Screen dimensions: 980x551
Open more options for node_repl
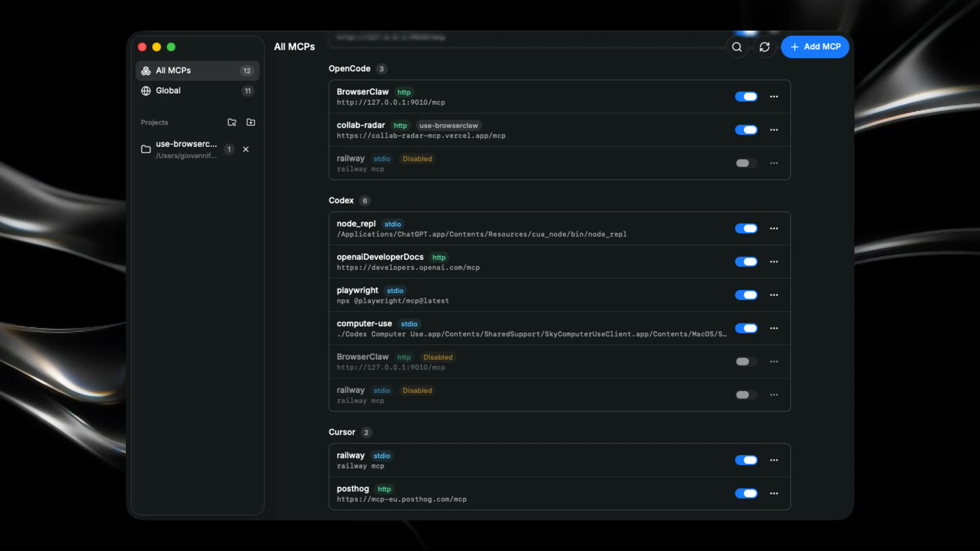[x=774, y=229]
